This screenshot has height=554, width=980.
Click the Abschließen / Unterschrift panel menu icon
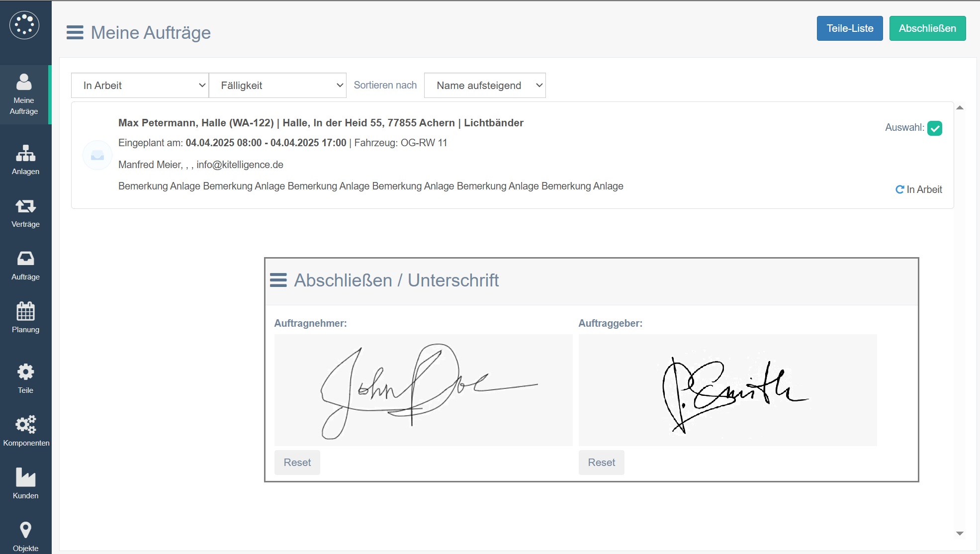(x=278, y=280)
